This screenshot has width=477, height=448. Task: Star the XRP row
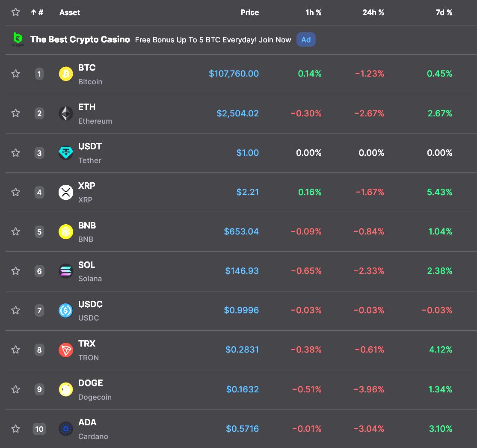pyautogui.click(x=15, y=192)
